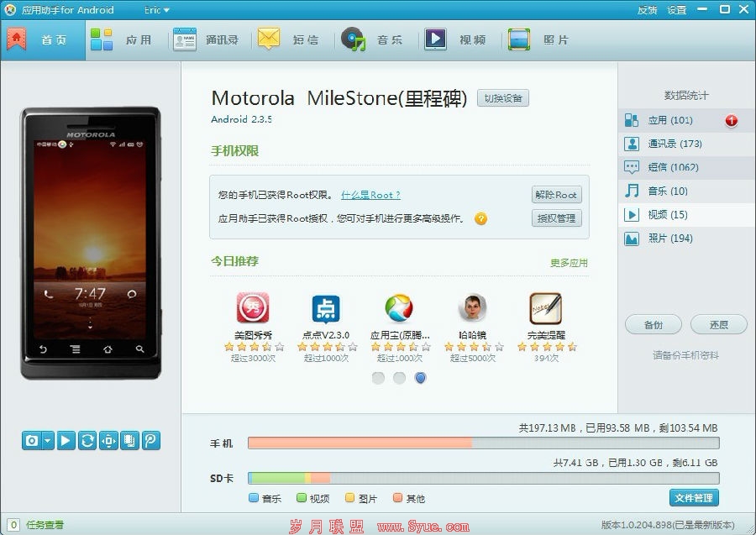The width and height of the screenshot is (756, 535).
Task: Click the 文件管理 file manager button
Action: [x=694, y=498]
